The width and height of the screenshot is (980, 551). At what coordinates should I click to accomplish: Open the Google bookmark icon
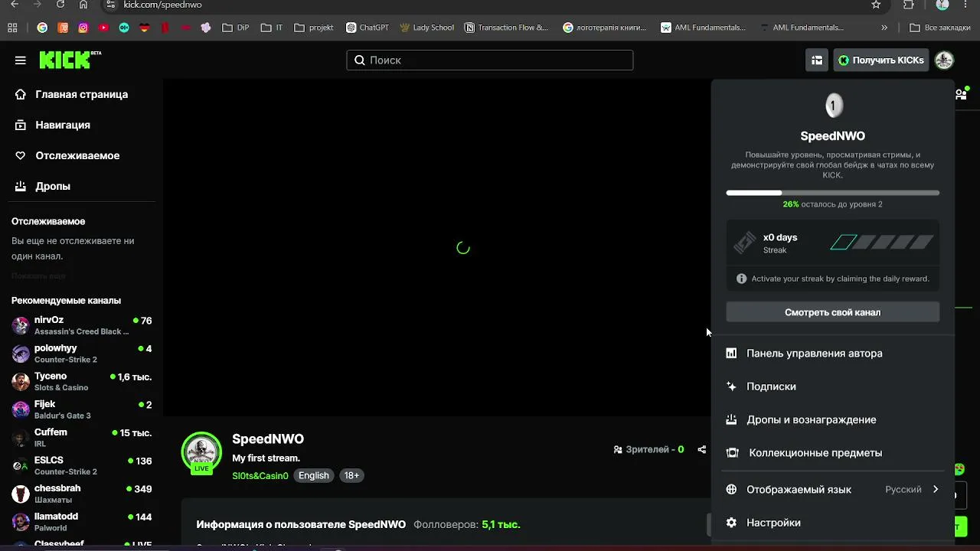pyautogui.click(x=42, y=28)
